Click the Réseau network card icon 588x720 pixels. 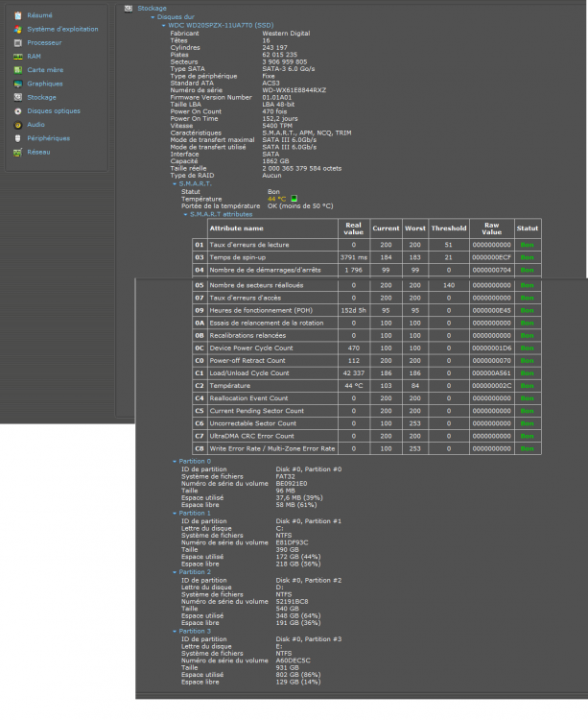(x=18, y=152)
